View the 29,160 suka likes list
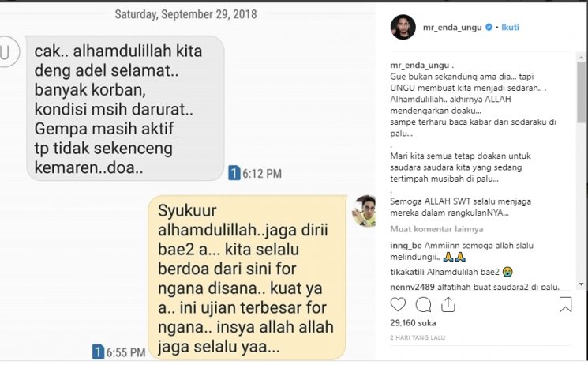 [413, 323]
